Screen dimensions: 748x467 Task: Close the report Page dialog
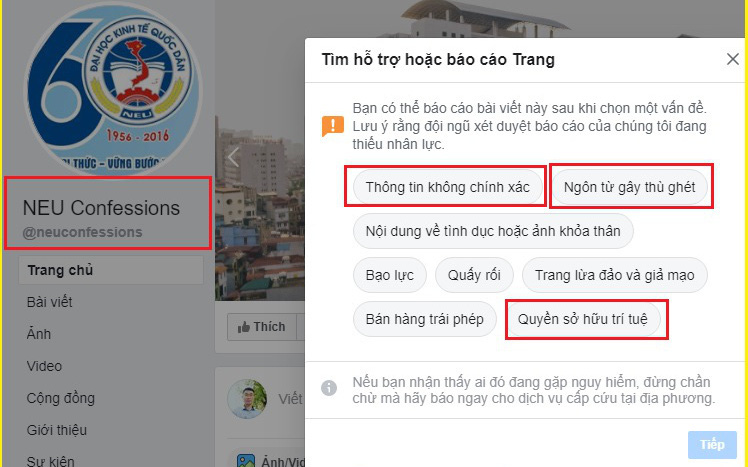point(732,60)
